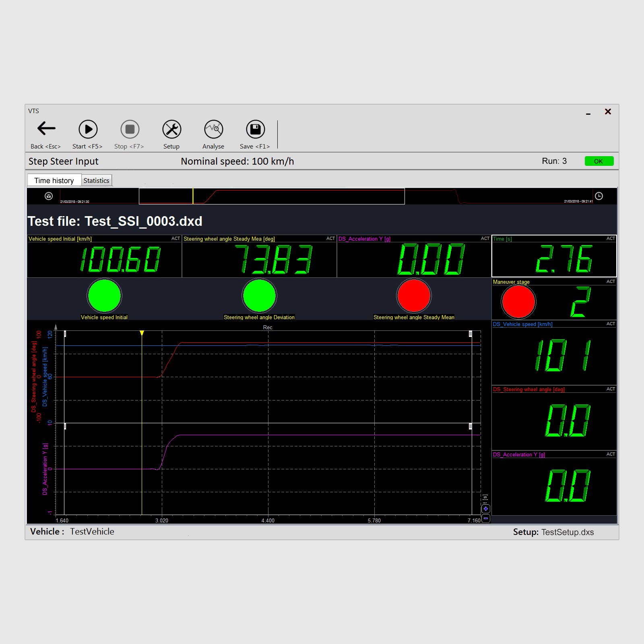The image size is (644, 644).
Task: Click the DS_Vehicle speed side meter
Action: [554, 353]
